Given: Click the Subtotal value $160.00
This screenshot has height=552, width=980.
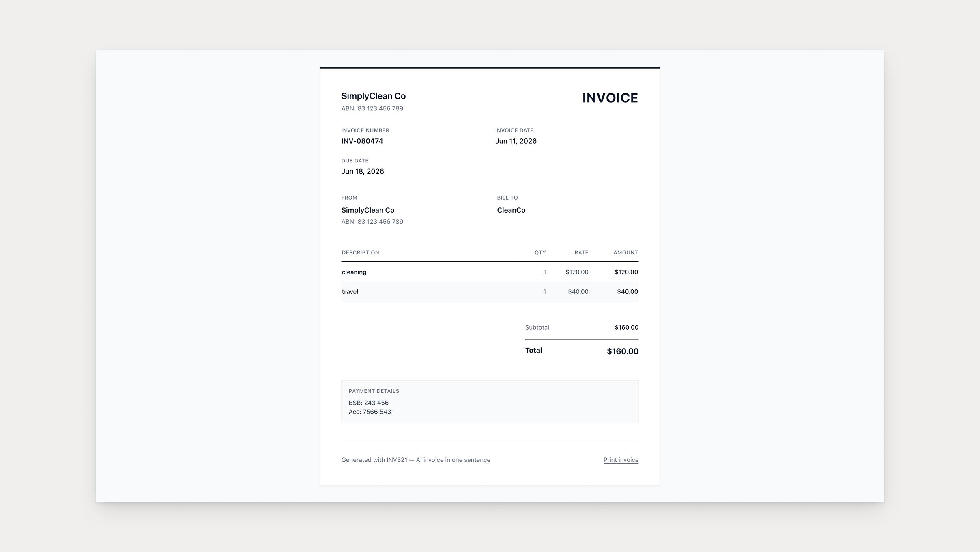Looking at the screenshot, I should pyautogui.click(x=626, y=327).
